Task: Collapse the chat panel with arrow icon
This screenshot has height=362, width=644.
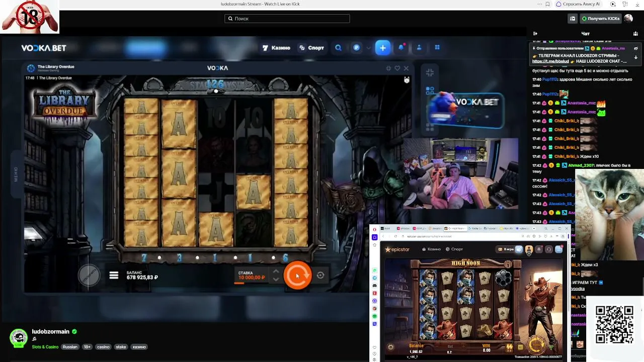Action: click(535, 34)
